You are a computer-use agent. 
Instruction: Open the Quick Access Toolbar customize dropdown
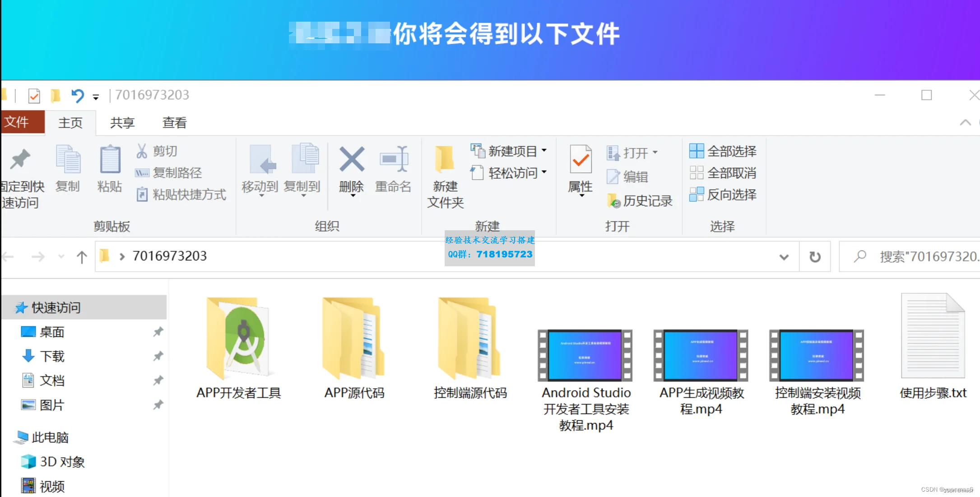pyautogui.click(x=96, y=97)
